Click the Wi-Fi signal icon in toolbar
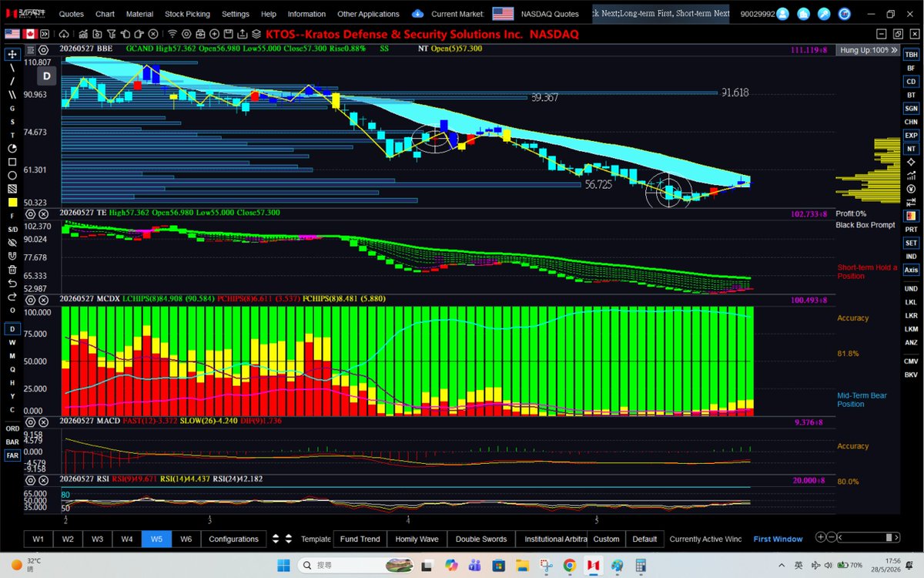 pos(172,34)
